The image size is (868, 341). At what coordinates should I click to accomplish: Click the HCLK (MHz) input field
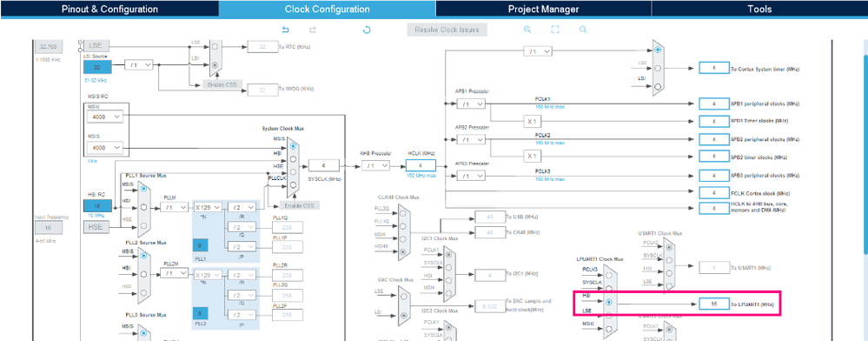tap(421, 165)
